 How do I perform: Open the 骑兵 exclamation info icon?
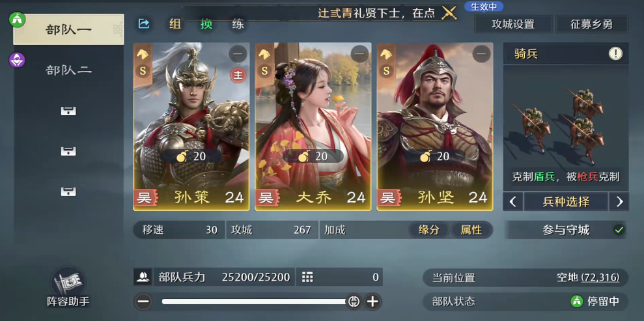point(615,53)
